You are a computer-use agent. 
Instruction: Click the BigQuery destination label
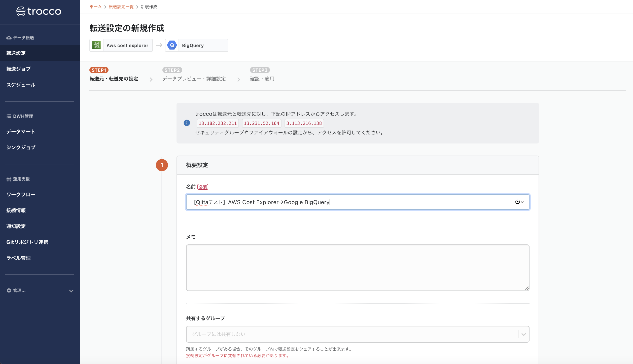[x=193, y=46]
